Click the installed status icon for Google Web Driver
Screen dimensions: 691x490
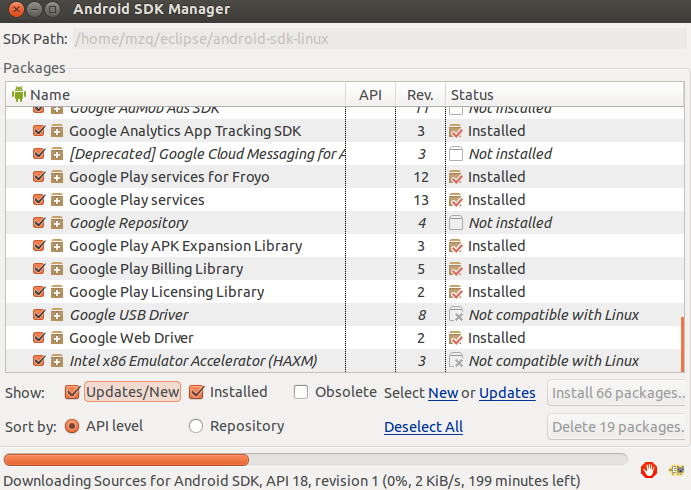point(456,338)
